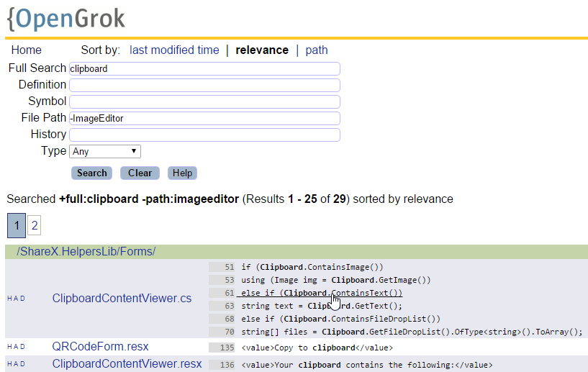Open ClipboardContentViewer.resx file
The image size is (588, 372).
[127, 363]
